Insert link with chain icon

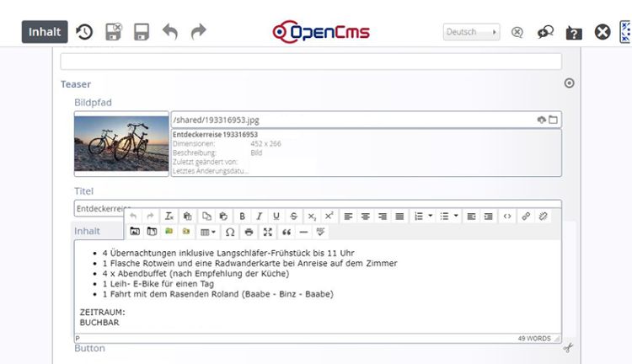(526, 217)
